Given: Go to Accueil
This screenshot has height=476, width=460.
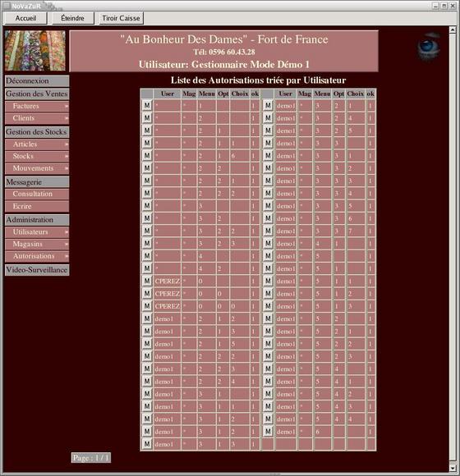Looking at the screenshot, I should [x=25, y=18].
